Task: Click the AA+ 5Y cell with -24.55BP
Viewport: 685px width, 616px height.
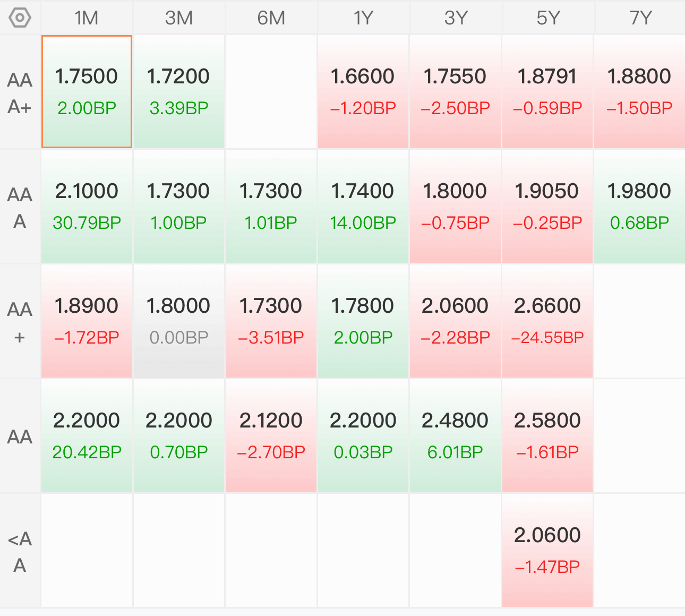Action: tap(547, 321)
